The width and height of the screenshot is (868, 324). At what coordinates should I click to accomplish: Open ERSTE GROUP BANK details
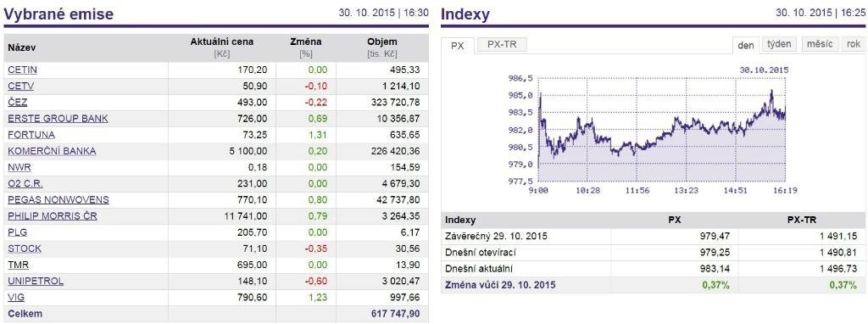coord(58,119)
